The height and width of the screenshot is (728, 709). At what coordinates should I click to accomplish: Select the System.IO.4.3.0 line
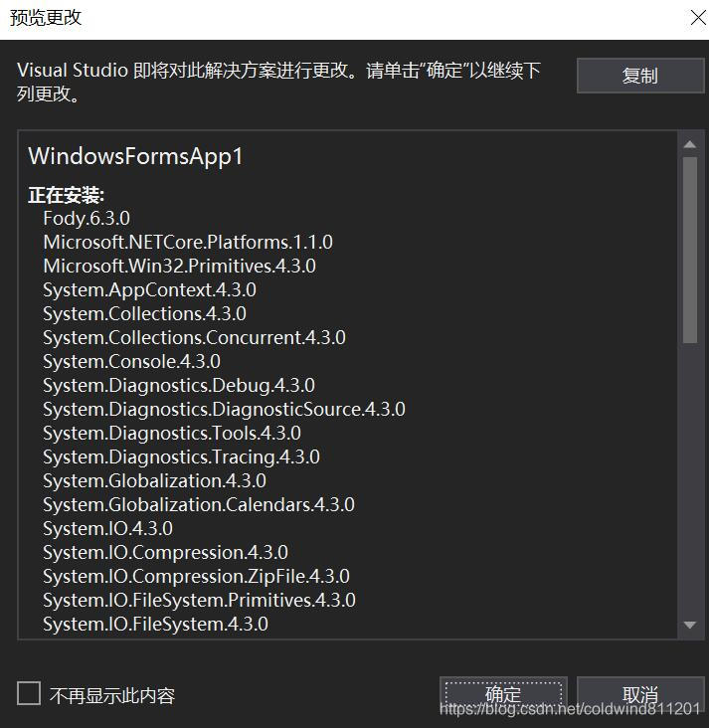[x=107, y=529]
